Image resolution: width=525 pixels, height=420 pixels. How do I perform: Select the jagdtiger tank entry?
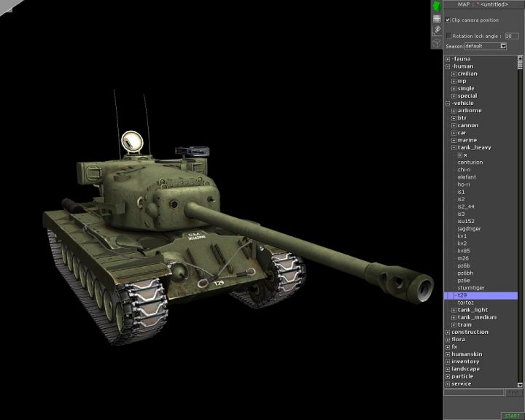pos(469,229)
